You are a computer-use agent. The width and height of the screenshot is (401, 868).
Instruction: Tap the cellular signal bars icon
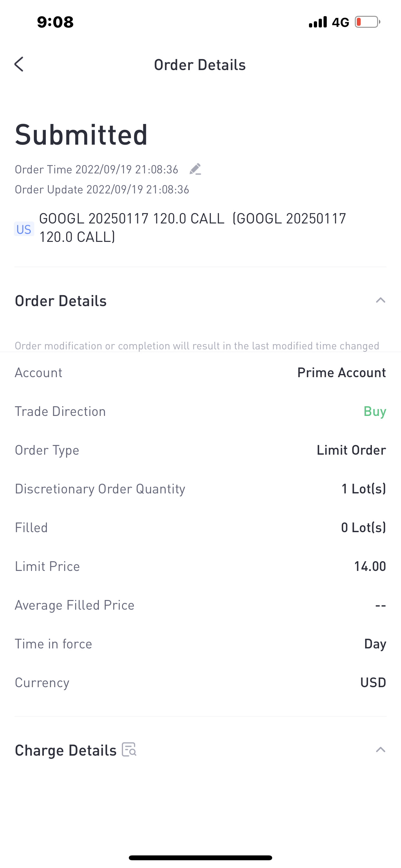318,22
